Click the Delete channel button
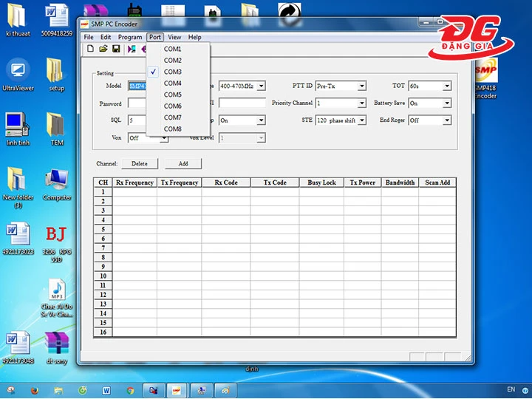 tap(140, 163)
